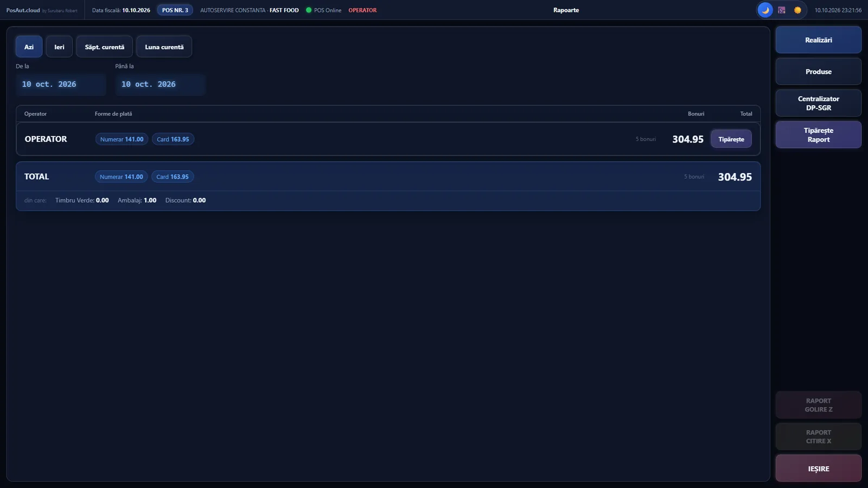Click Numerar 141.00 chip in TOTAL row

coord(121,177)
